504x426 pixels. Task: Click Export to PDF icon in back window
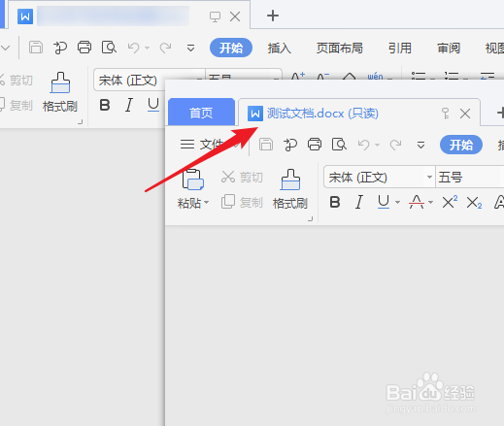click(60, 48)
